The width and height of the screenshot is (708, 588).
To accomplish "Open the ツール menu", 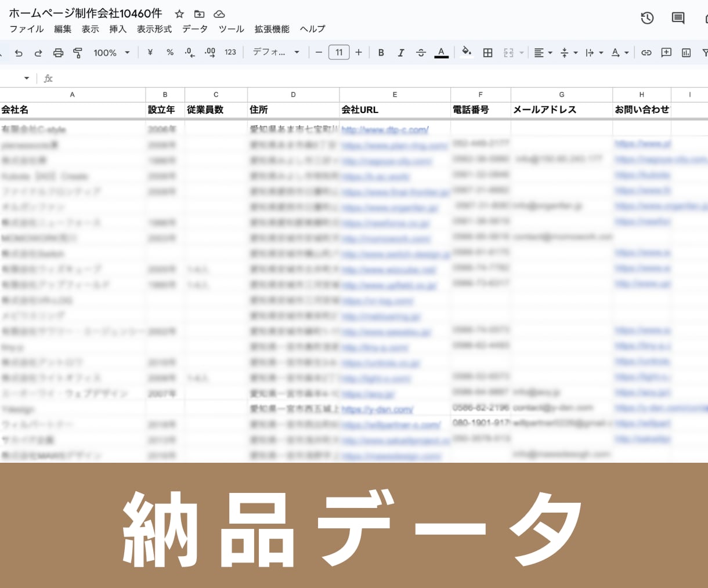I will click(x=232, y=29).
